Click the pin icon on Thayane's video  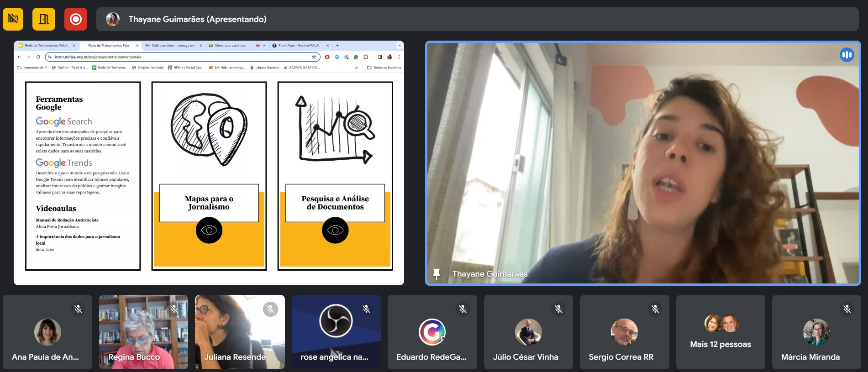[437, 274]
